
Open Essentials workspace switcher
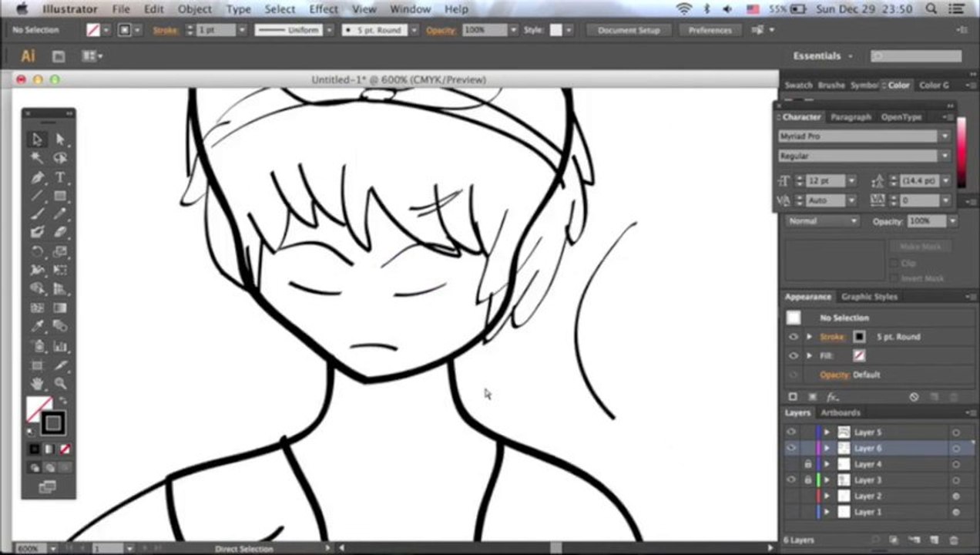point(824,55)
